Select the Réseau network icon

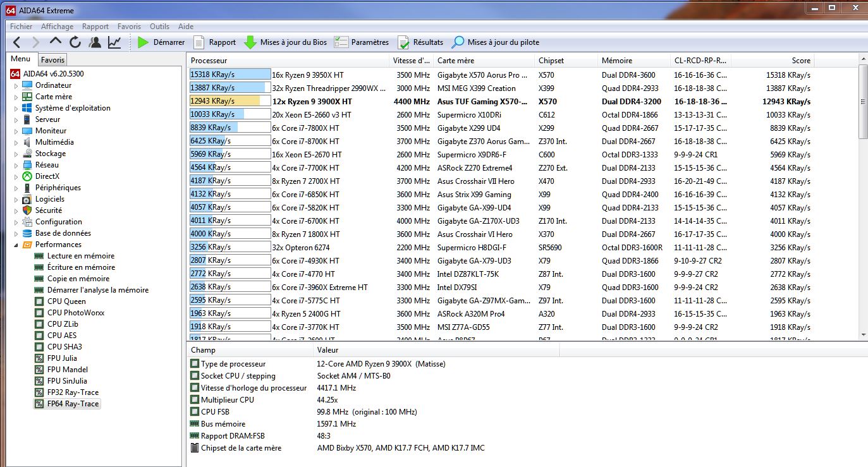point(27,165)
